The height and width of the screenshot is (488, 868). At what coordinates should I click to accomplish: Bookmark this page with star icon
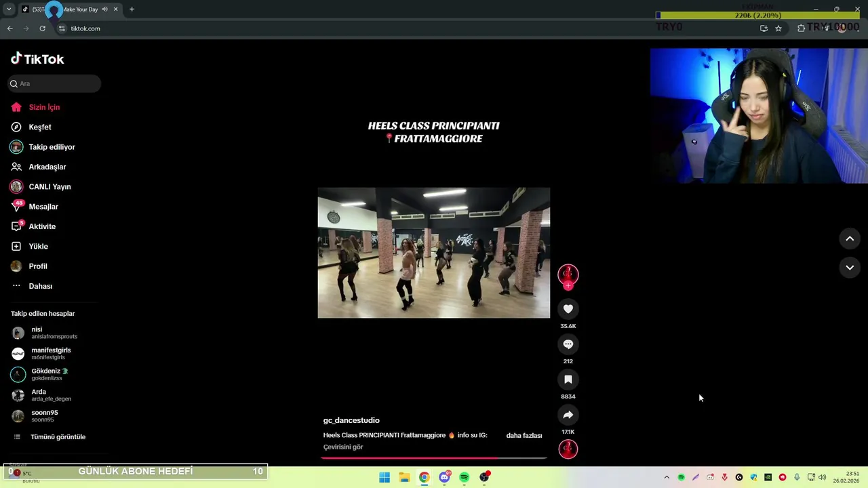[778, 28]
